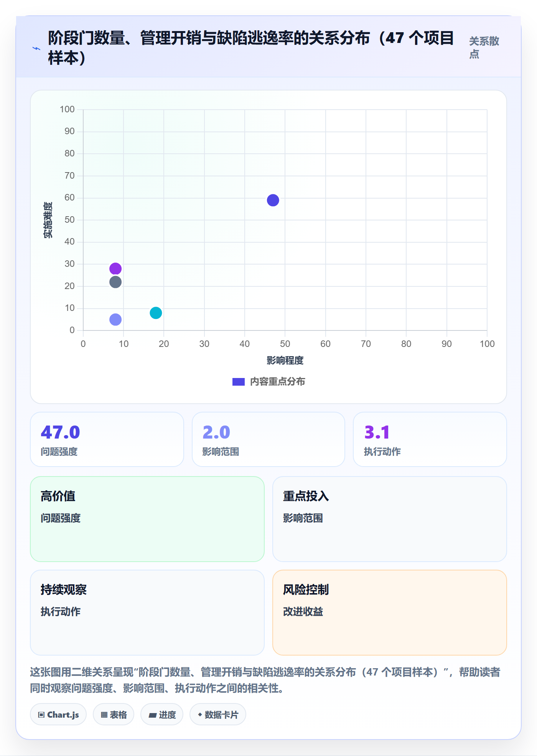
Task: Select the purple scatter point in the chart
Action: pyautogui.click(x=115, y=269)
